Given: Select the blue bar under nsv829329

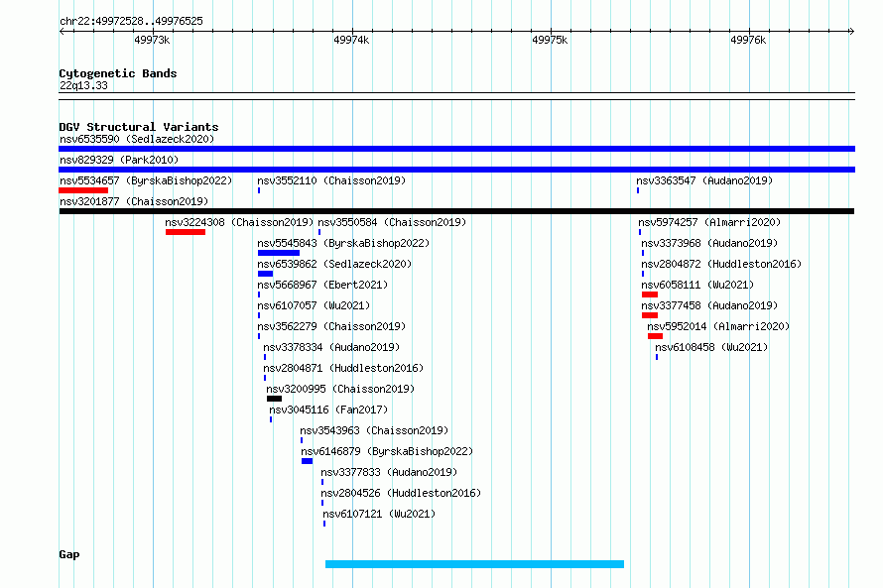Looking at the screenshot, I should pos(456,170).
